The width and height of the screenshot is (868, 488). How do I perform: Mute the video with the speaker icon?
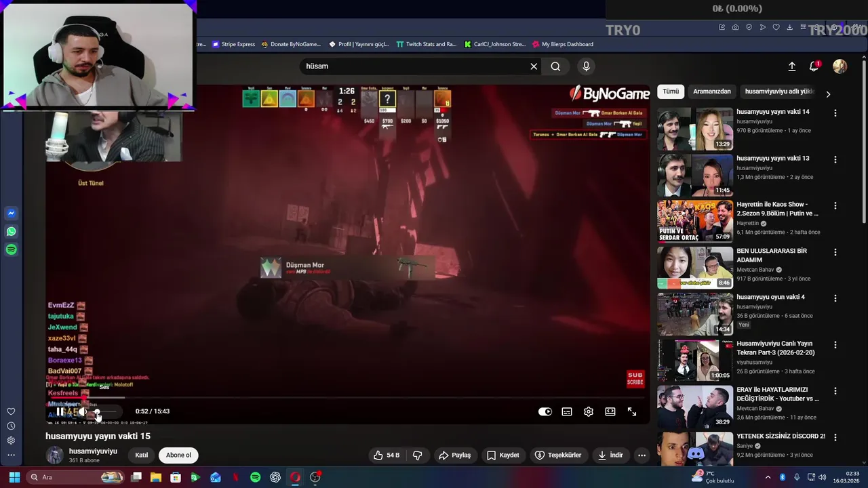(x=82, y=411)
